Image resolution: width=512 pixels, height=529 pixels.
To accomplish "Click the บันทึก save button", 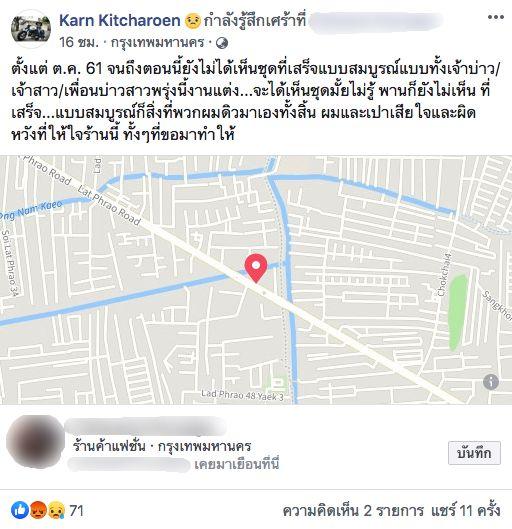I will (x=474, y=453).
